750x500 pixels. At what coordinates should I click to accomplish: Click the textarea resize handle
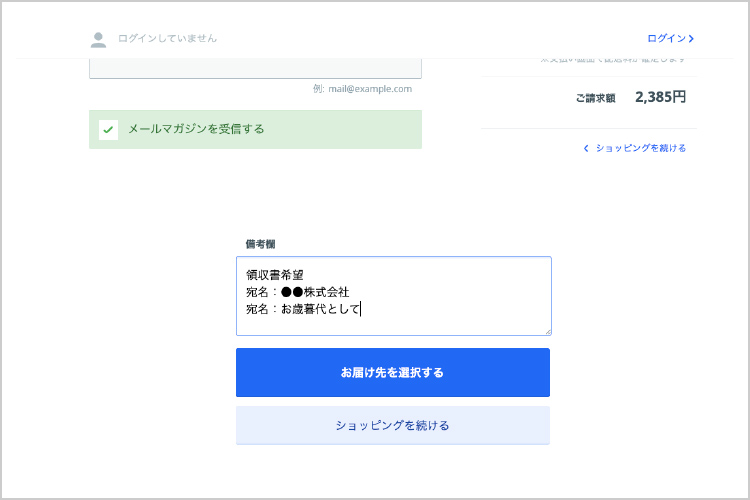coord(548,332)
